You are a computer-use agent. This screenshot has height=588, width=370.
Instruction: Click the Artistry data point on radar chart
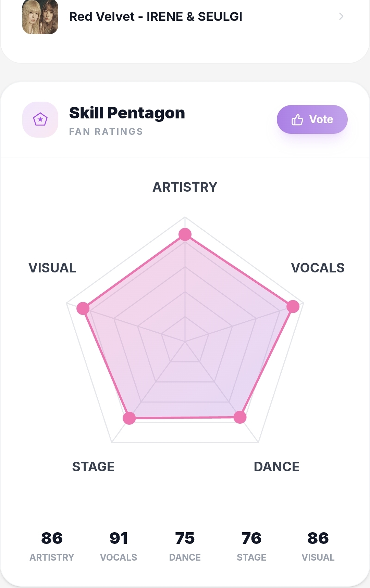(x=185, y=234)
